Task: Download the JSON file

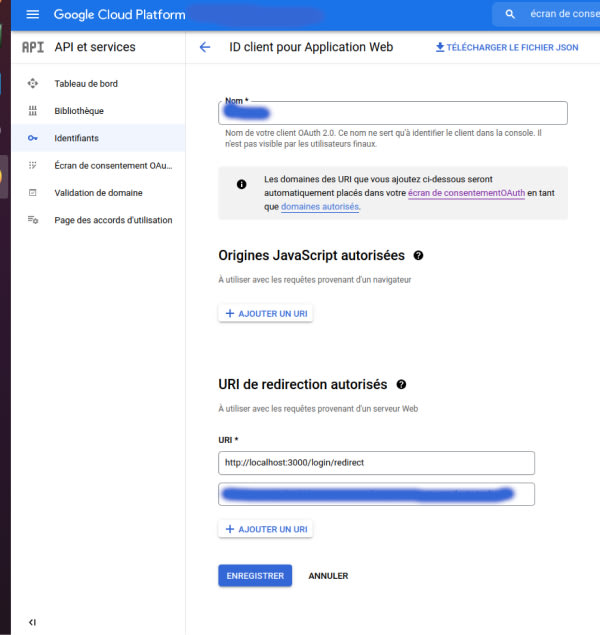Action: click(x=507, y=47)
